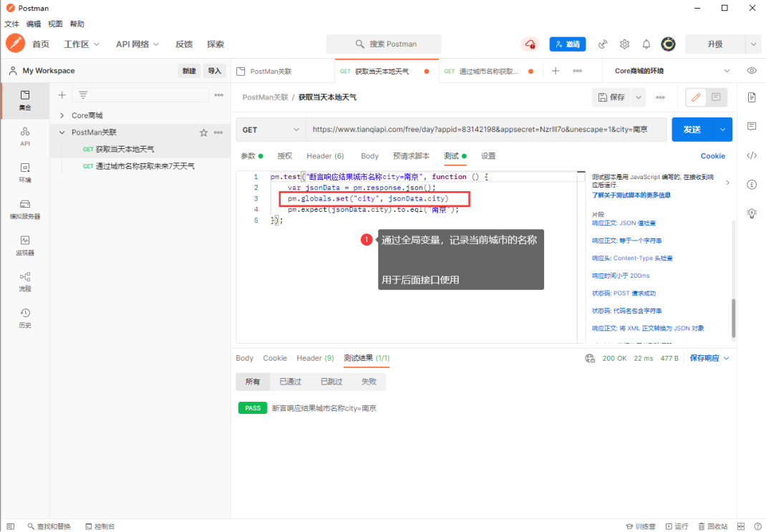Collapse the snippets panel with chevron
Image resolution: width=766 pixels, height=532 pixels.
(x=727, y=182)
